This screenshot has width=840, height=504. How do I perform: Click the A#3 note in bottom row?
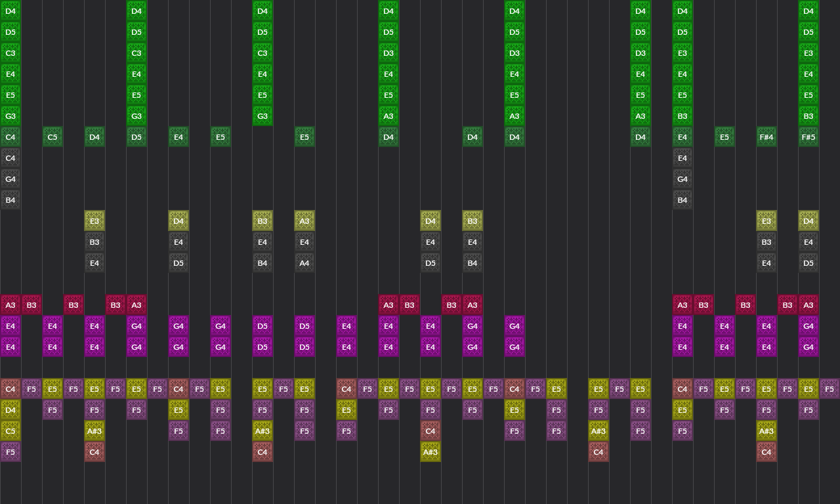pyautogui.click(x=430, y=452)
